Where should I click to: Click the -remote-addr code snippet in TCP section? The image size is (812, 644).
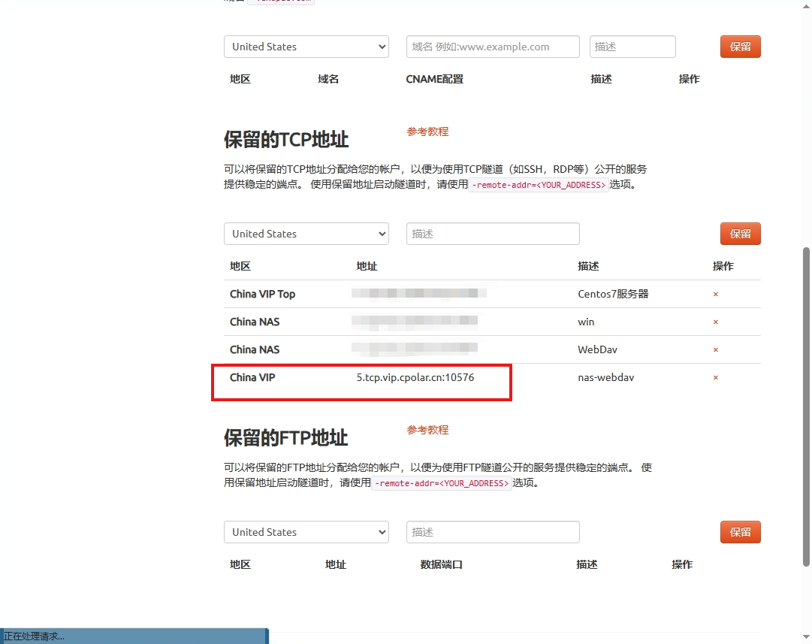pyautogui.click(x=538, y=185)
